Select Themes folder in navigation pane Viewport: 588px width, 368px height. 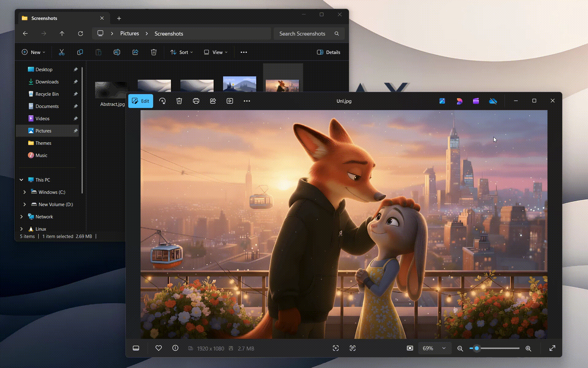click(43, 143)
